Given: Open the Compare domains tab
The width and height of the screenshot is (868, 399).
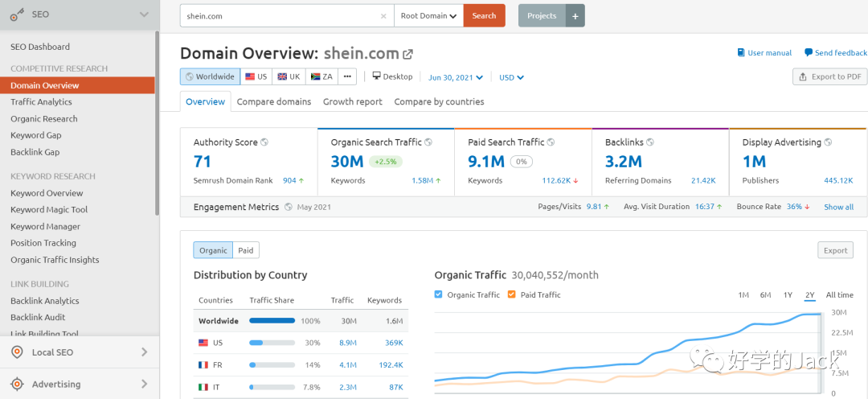Looking at the screenshot, I should click(x=274, y=102).
